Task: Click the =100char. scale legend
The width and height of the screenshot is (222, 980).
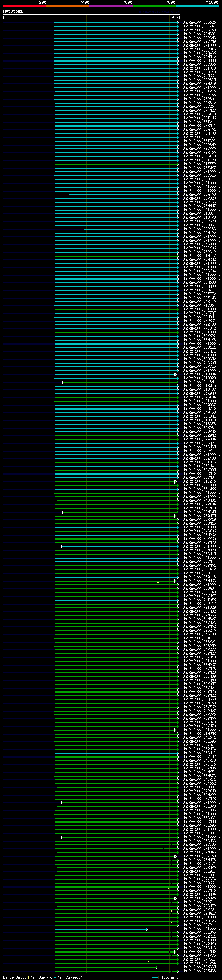Action: pos(165,977)
